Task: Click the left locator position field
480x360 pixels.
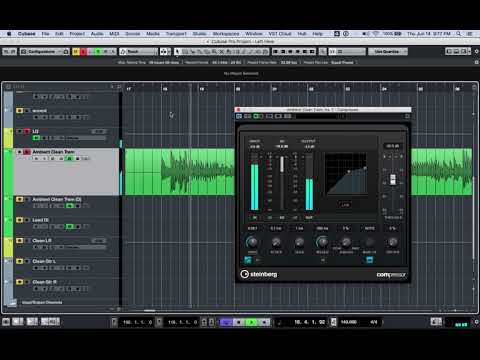Action: click(x=138, y=322)
